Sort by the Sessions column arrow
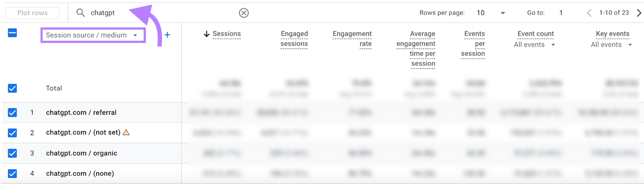Image resolution: width=644 pixels, height=184 pixels. point(206,34)
